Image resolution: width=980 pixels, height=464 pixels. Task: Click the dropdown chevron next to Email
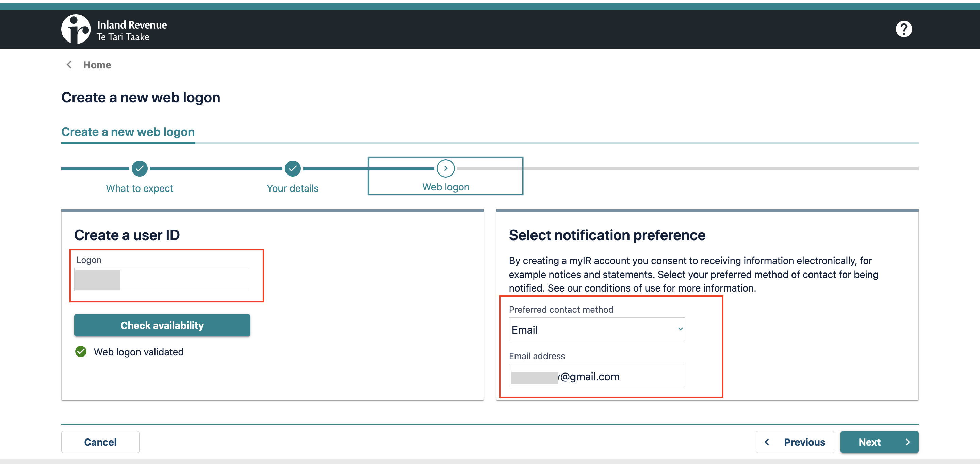coord(680,329)
